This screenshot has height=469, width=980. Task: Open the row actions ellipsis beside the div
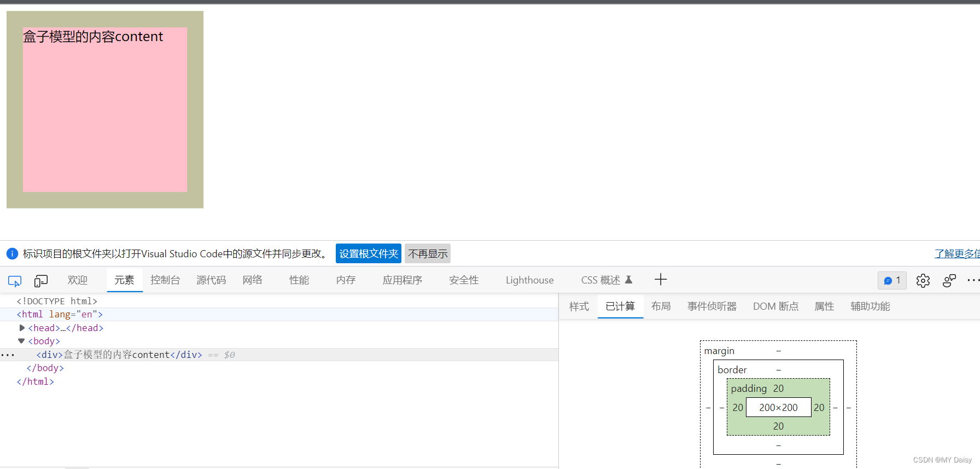click(x=8, y=355)
